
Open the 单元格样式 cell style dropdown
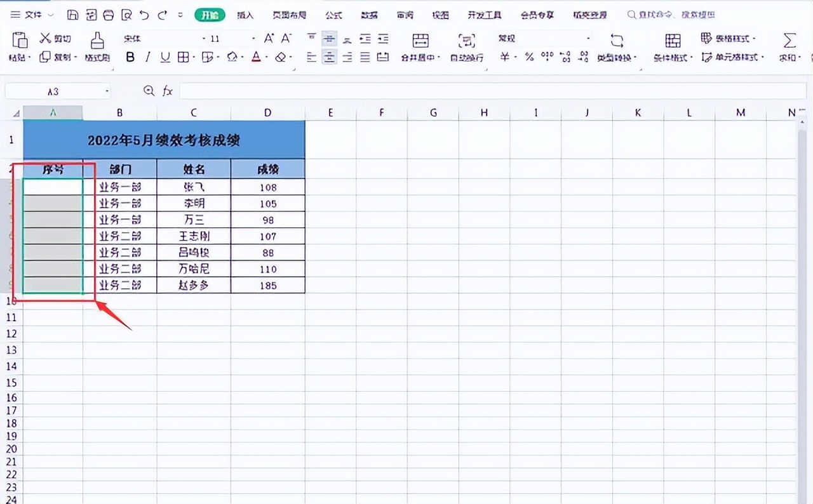[732, 58]
